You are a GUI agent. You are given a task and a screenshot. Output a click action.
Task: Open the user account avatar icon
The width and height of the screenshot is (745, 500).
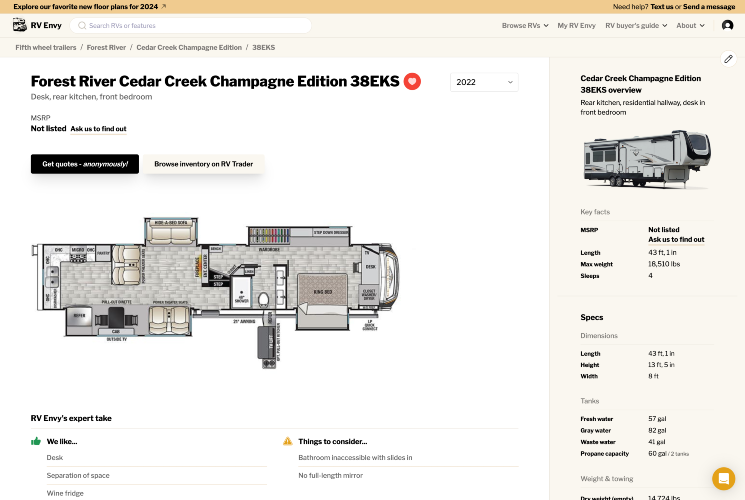727,25
